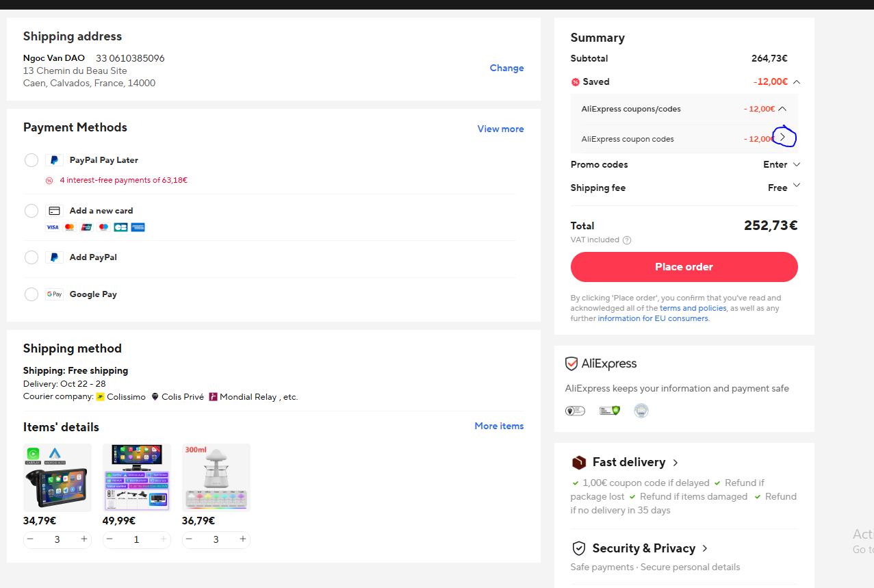The image size is (874, 588).
Task: Open View more payment methods
Action: pos(500,129)
